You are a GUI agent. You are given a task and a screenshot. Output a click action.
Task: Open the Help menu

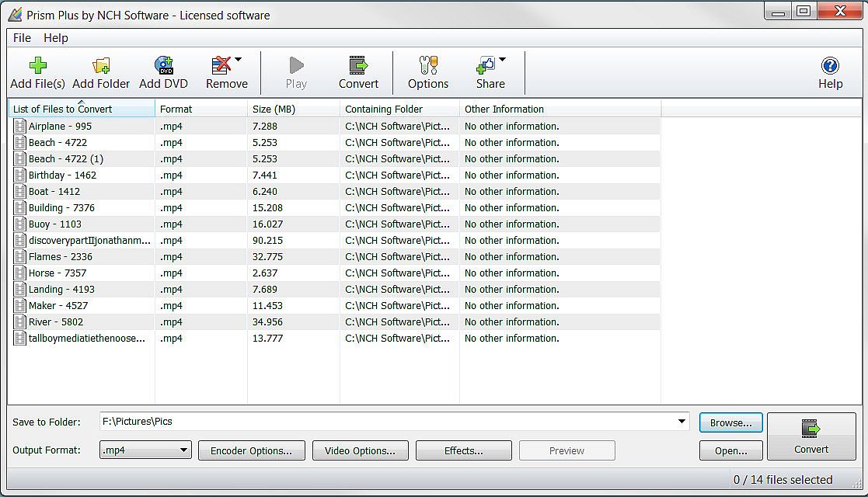pos(55,38)
